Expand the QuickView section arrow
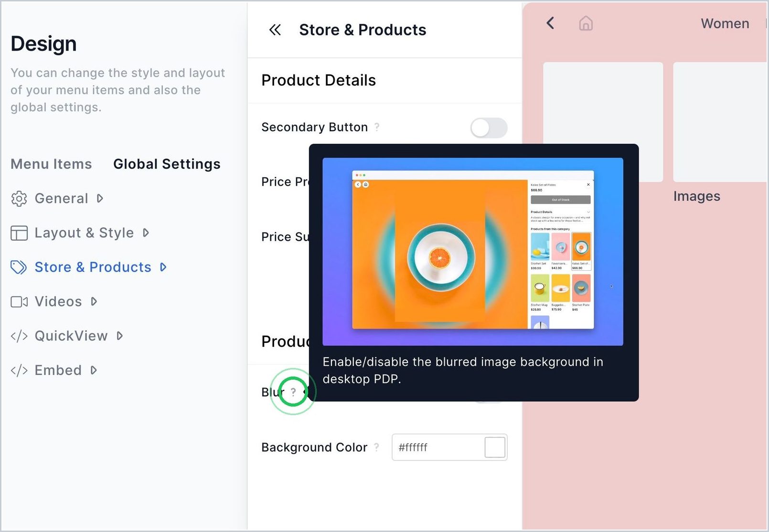Viewport: 769px width, 532px height. 120,336
